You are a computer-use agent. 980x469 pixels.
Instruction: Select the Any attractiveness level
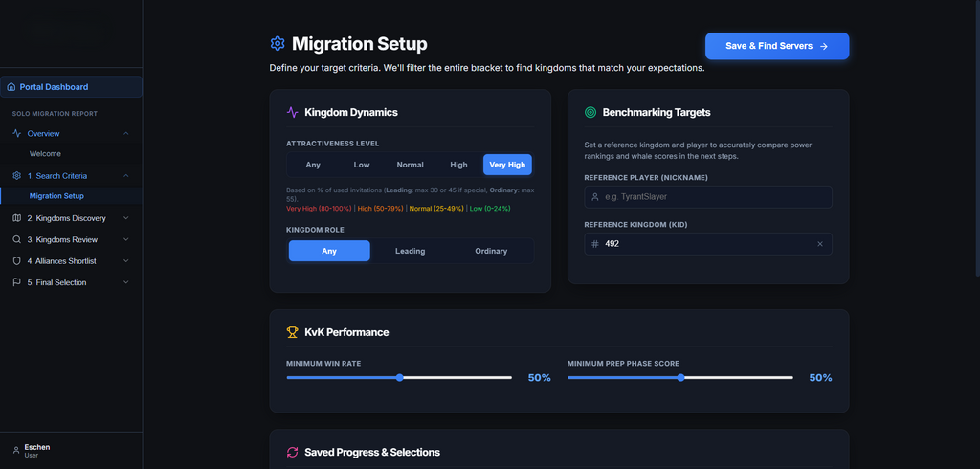pos(313,165)
